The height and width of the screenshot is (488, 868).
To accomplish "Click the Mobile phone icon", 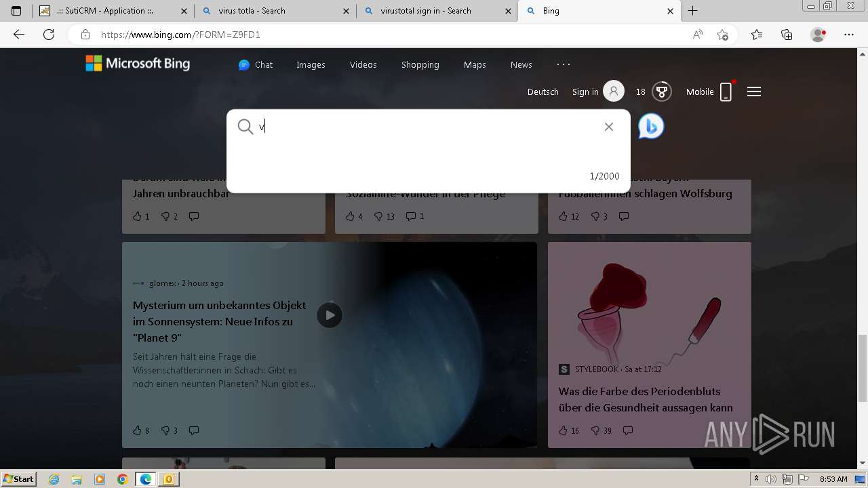I will coord(726,91).
